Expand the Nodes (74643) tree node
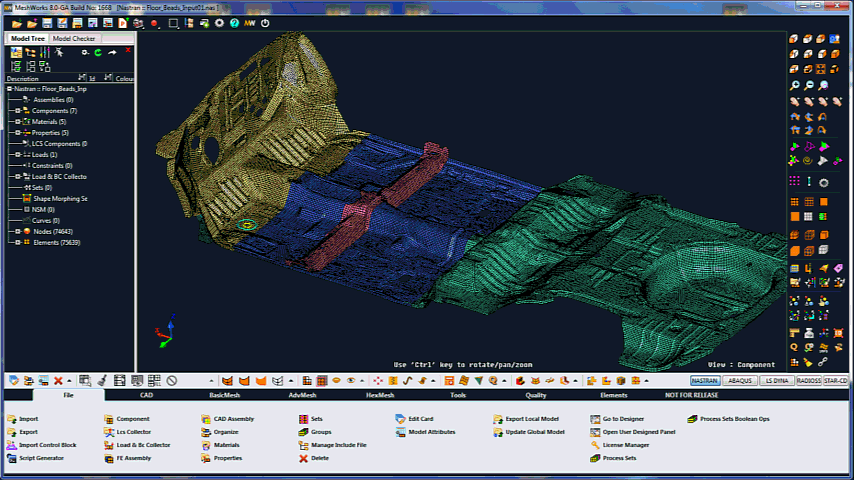Viewport: 854px width, 480px height. point(17,231)
